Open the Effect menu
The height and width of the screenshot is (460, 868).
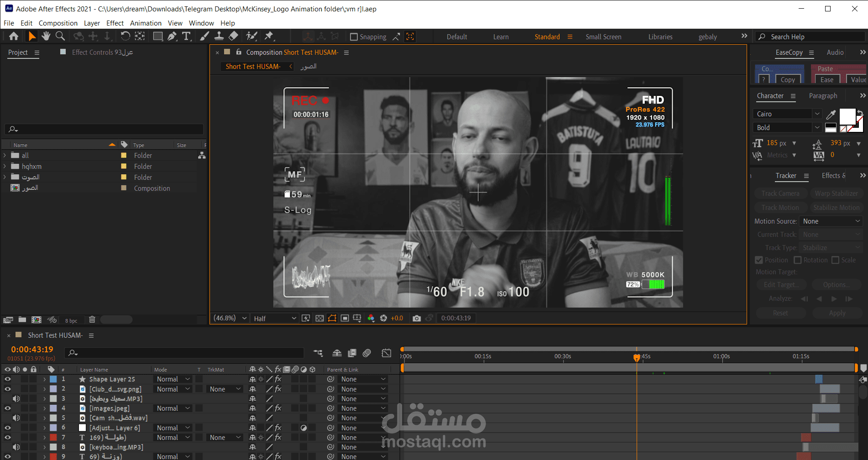pyautogui.click(x=115, y=23)
